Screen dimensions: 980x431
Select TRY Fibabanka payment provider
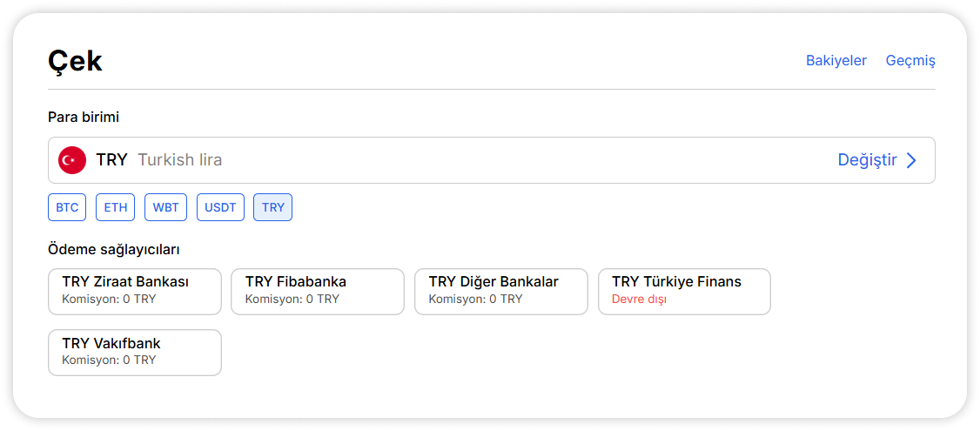318,291
